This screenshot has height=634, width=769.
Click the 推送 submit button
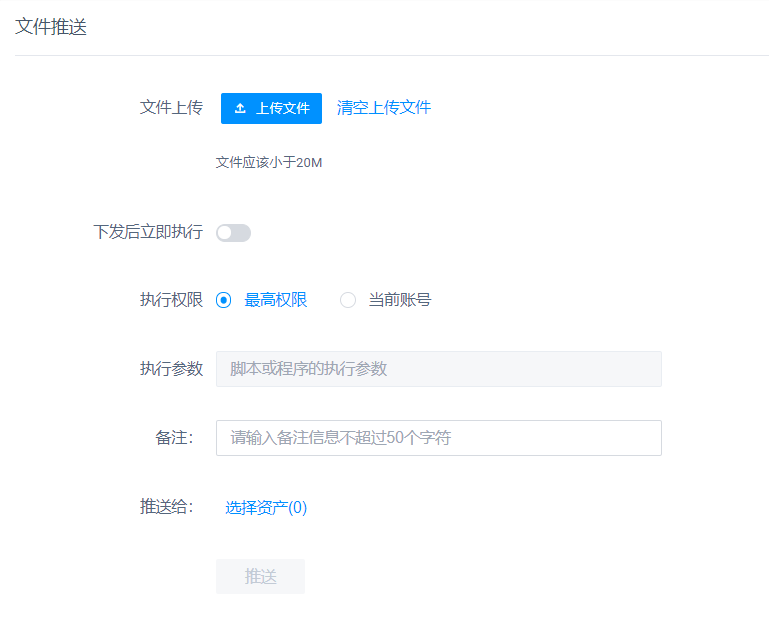(x=260, y=577)
